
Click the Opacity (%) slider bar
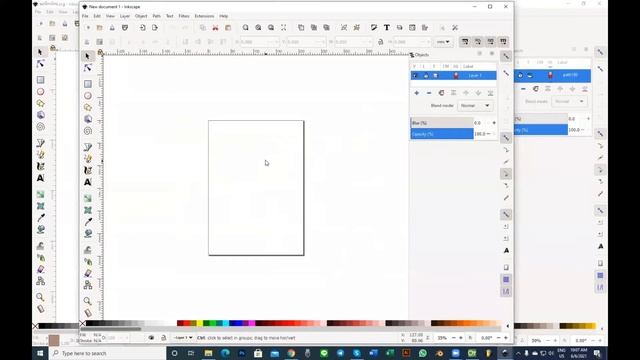(x=442, y=134)
